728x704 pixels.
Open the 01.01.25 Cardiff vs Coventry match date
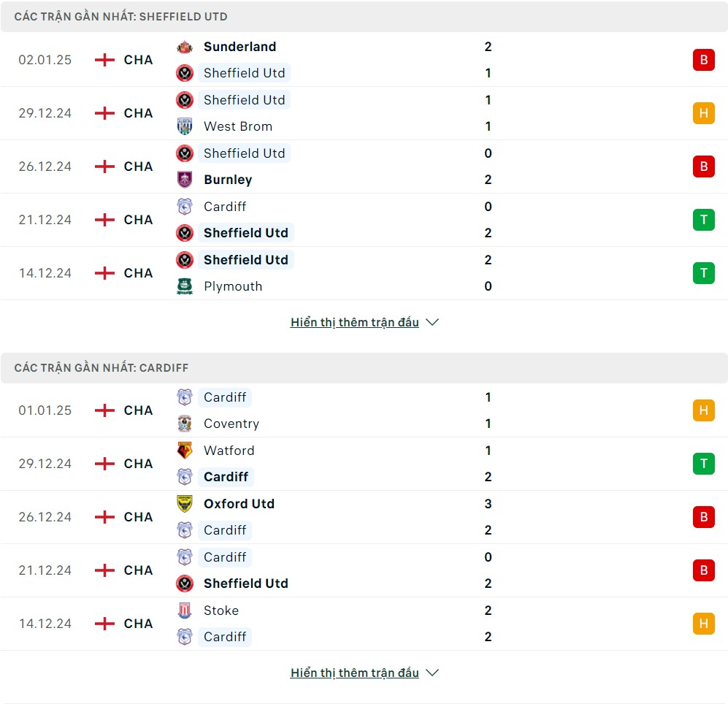point(45,410)
